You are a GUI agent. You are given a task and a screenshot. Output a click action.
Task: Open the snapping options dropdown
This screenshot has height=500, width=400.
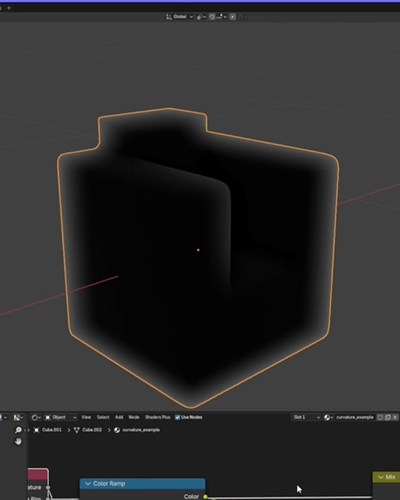tap(221, 17)
